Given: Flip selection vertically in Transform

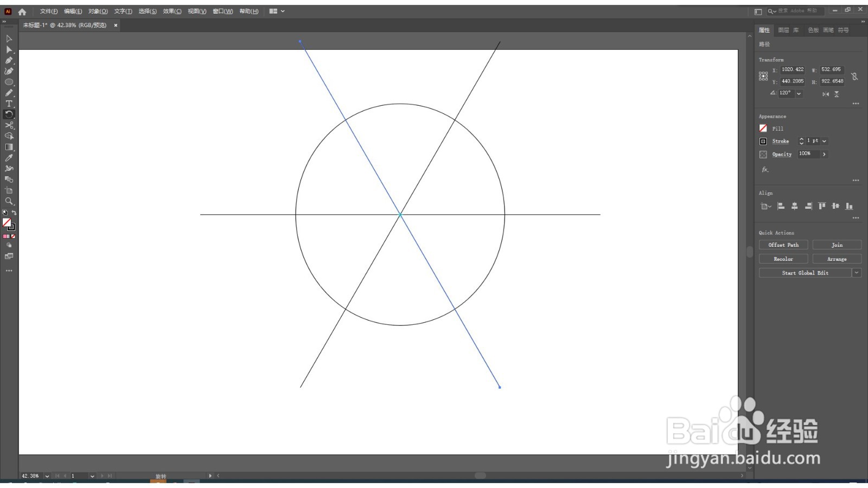Looking at the screenshot, I should (x=837, y=94).
